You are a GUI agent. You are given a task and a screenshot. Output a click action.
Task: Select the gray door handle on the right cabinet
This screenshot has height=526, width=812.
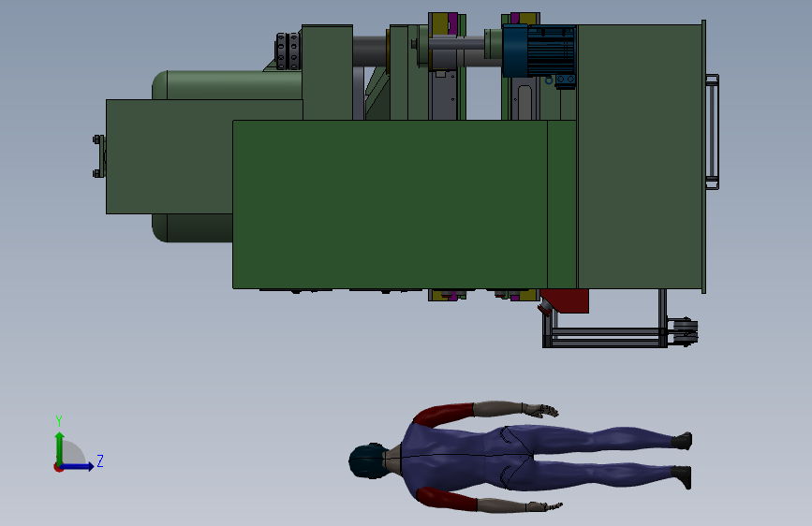pyautogui.click(x=713, y=131)
